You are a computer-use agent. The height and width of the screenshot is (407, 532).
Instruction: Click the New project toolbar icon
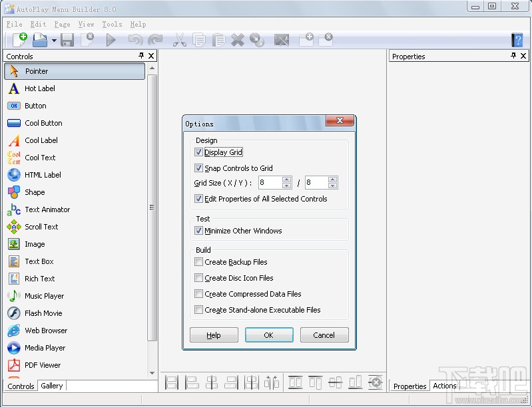coord(20,40)
